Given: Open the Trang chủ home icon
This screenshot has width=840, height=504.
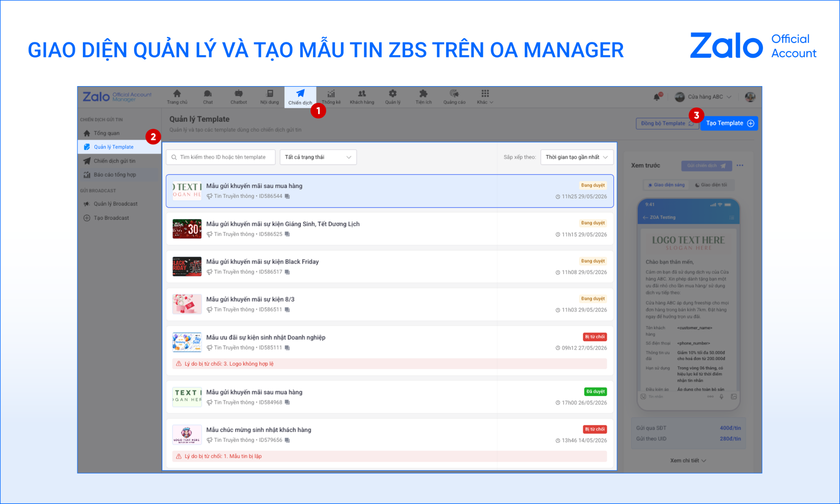Looking at the screenshot, I should coord(177,97).
